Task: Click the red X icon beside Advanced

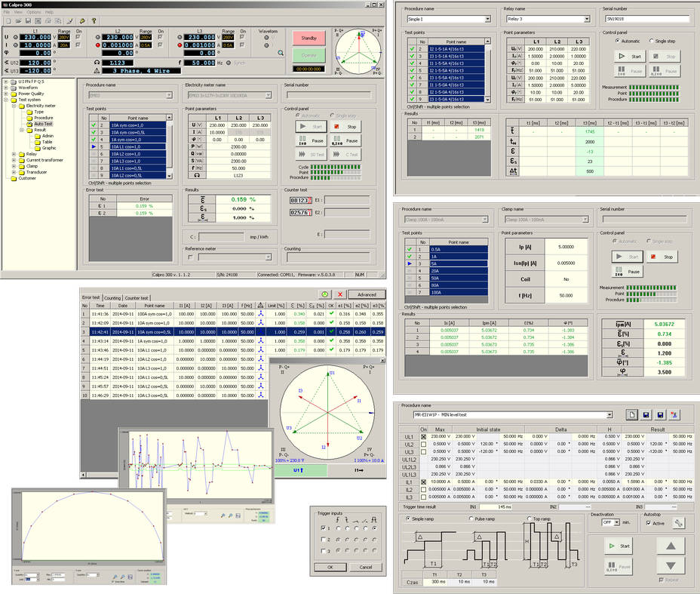Action: tap(339, 294)
